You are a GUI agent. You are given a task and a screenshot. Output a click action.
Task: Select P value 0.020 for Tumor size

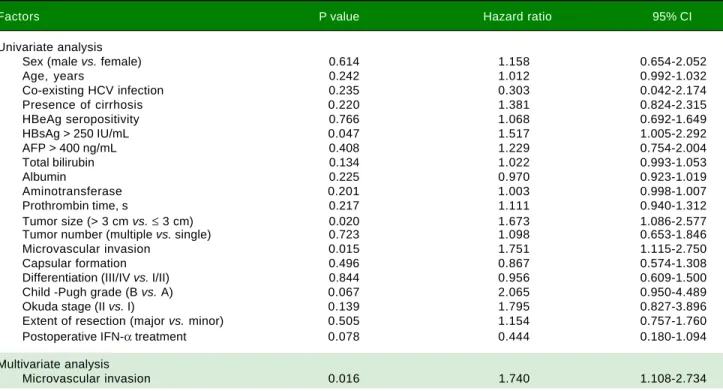(x=344, y=221)
